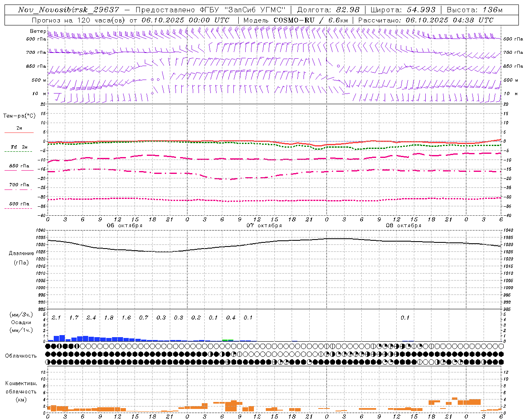Click the 'Давление' pressure panel label

click(21, 253)
